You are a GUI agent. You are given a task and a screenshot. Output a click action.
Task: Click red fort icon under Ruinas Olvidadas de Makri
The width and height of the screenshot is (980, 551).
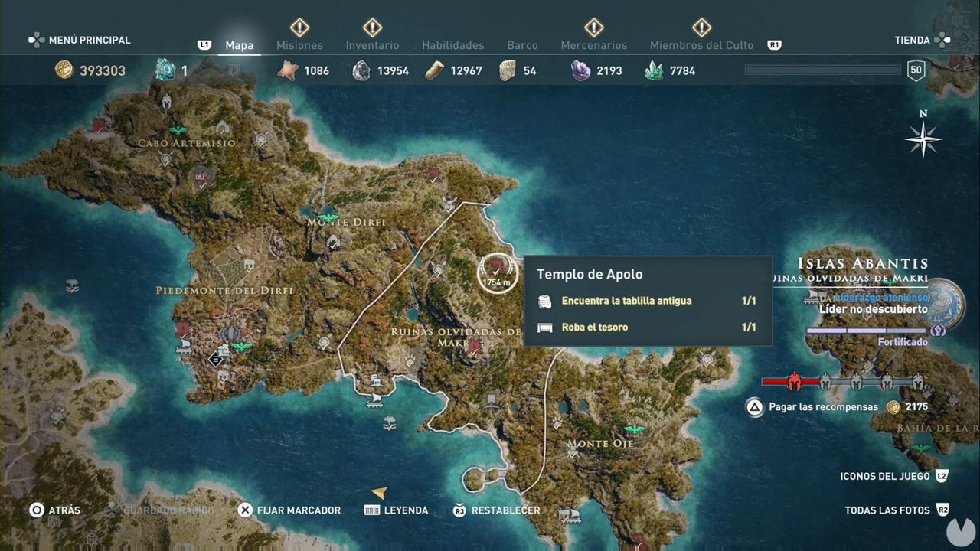click(x=475, y=347)
